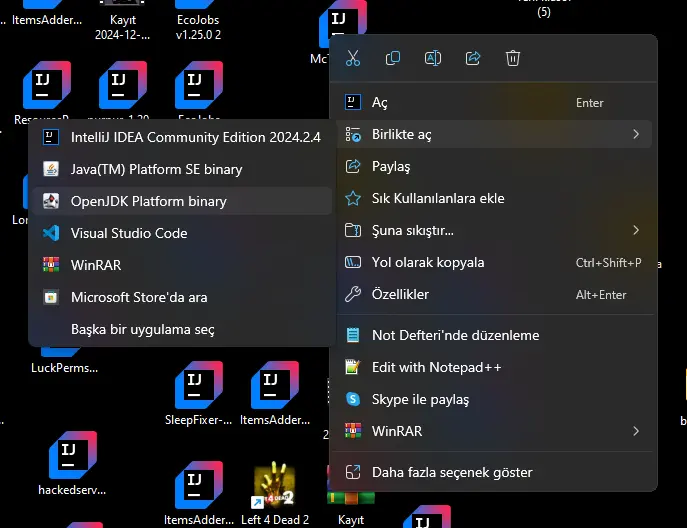
Task: Click the Skype icon in the menu
Action: click(x=353, y=399)
